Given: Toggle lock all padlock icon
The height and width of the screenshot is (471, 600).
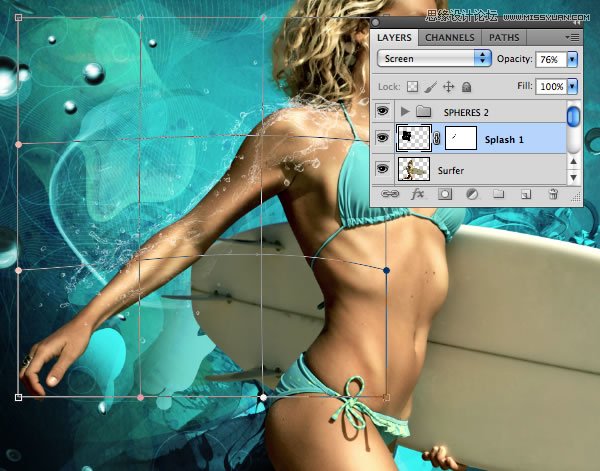Looking at the screenshot, I should (x=466, y=87).
